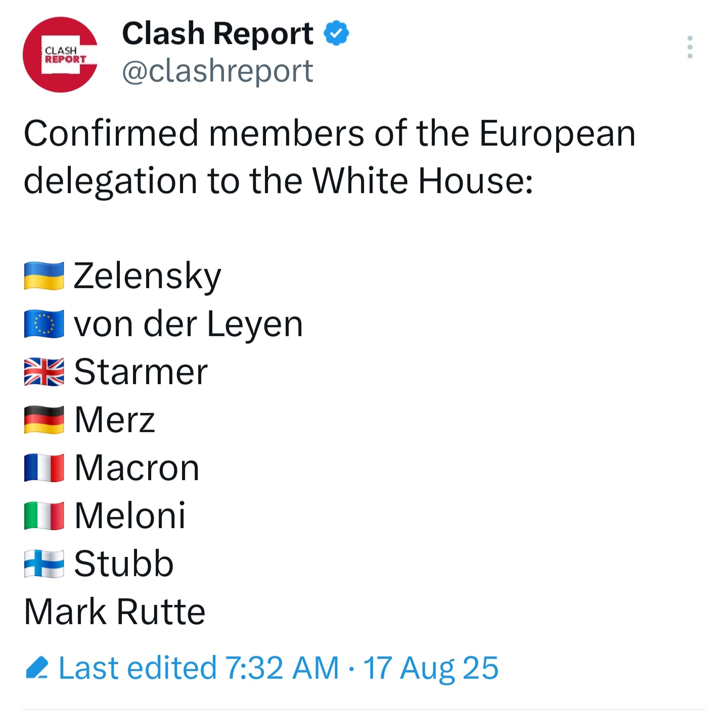Click the tweet headline about European delegation

point(330,157)
